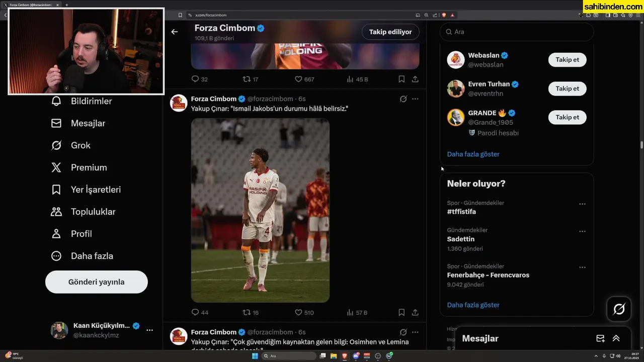Open more options on Osimhen ve Lemina post
This screenshot has width=644, height=362.
(x=415, y=332)
